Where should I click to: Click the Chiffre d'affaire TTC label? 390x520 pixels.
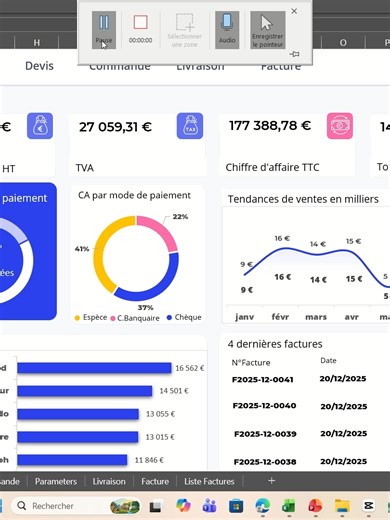tap(272, 167)
